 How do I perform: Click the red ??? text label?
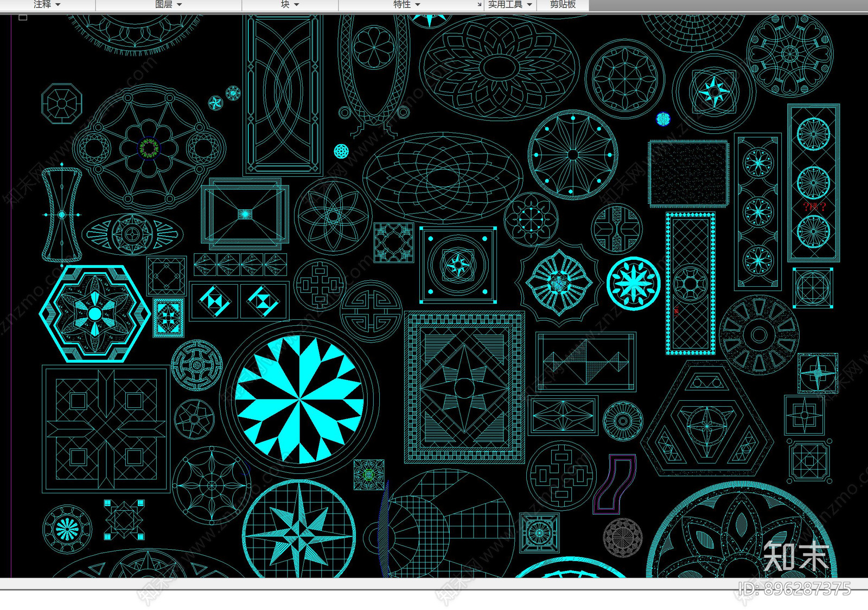click(814, 207)
